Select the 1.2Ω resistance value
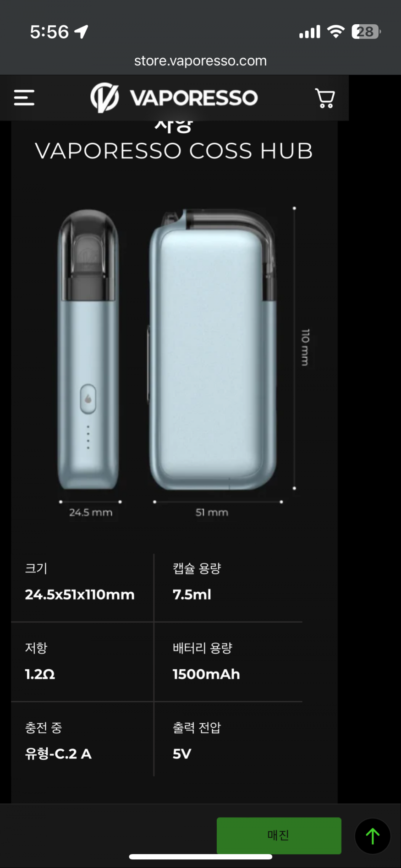Image resolution: width=401 pixels, height=868 pixels. (40, 674)
